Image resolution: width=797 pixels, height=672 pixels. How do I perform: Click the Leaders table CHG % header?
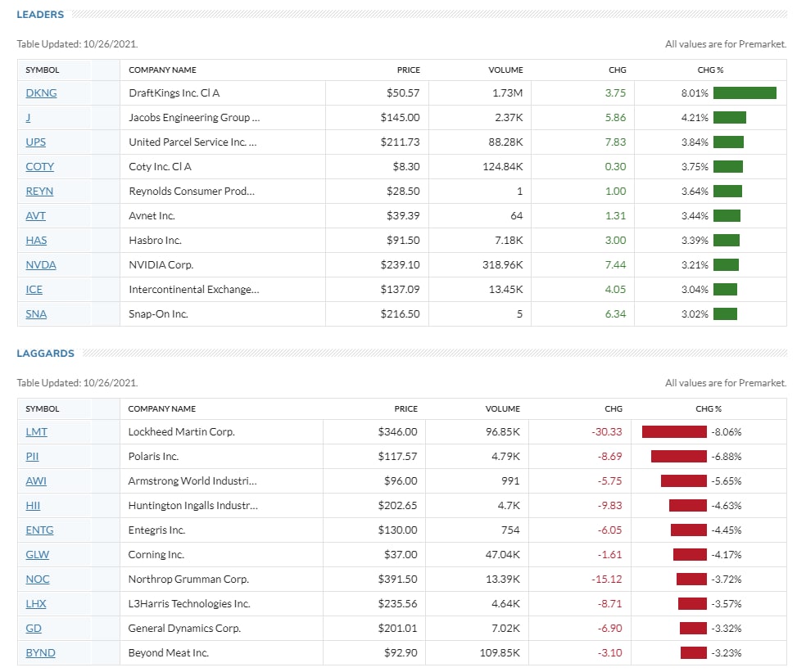710,70
